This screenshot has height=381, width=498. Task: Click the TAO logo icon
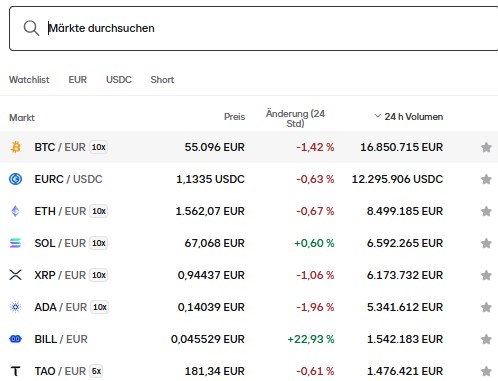point(15,371)
